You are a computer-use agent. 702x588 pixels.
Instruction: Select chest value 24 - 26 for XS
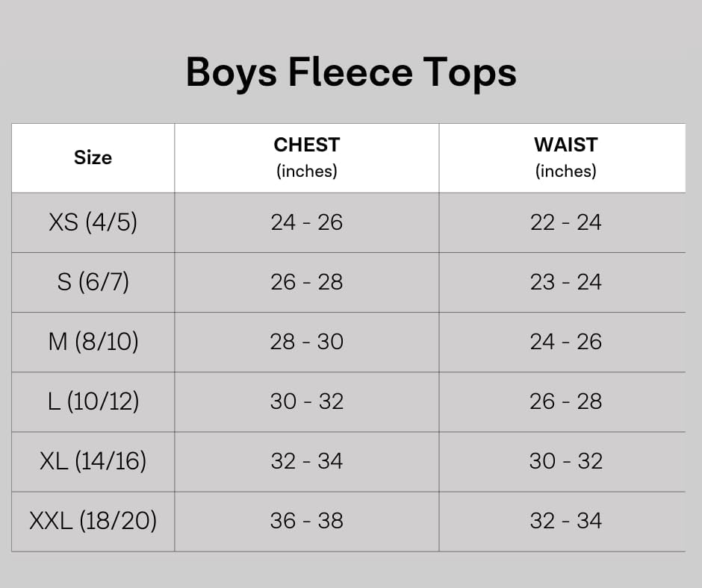pos(307,222)
